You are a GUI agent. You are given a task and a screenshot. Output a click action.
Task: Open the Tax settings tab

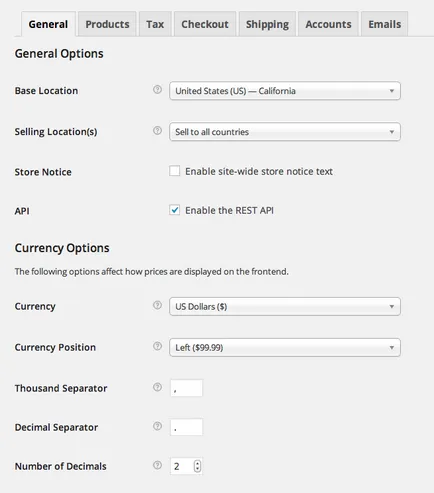[x=155, y=24]
